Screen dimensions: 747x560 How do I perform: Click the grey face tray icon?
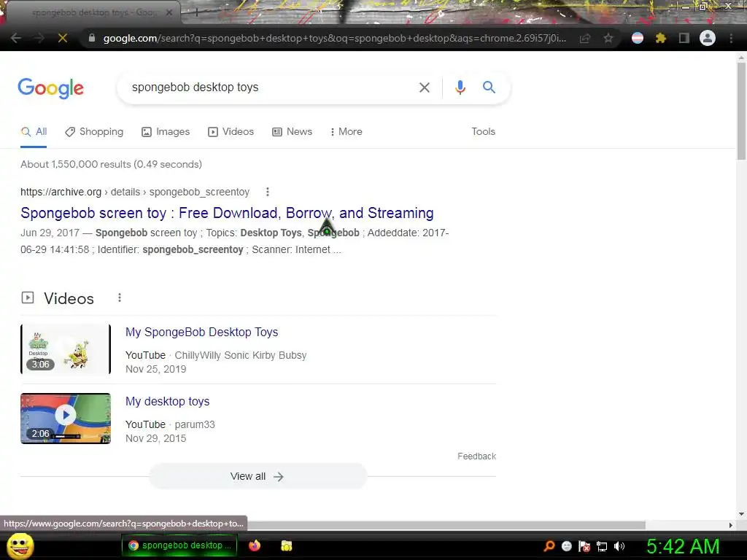(x=566, y=546)
